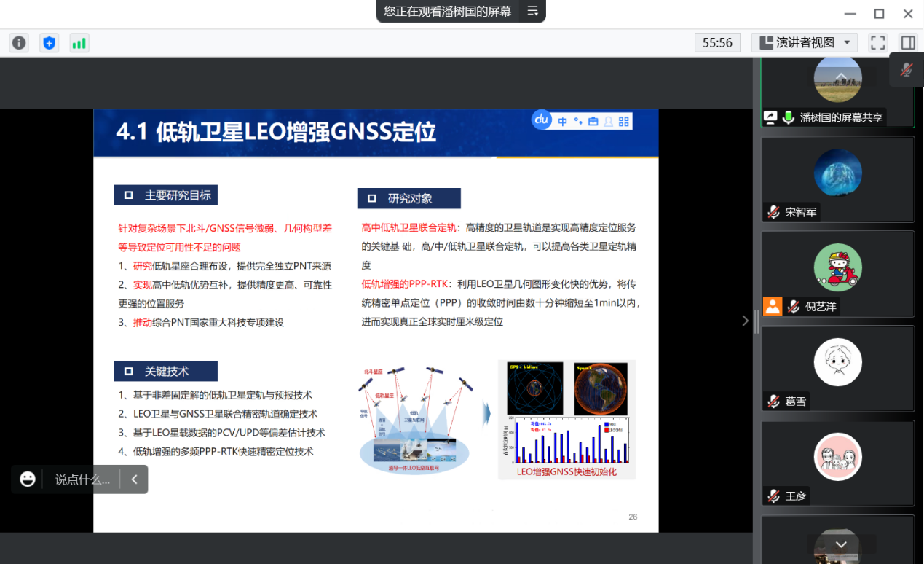Click the blue security shield icon
Screen dimensions: 924x564
pyautogui.click(x=49, y=43)
